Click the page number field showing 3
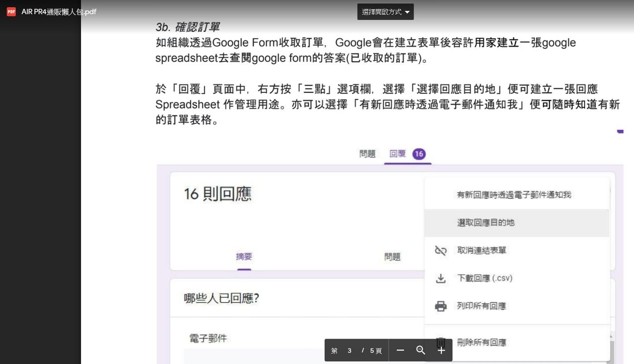Image resolution: width=634 pixels, height=364 pixels. click(x=350, y=350)
